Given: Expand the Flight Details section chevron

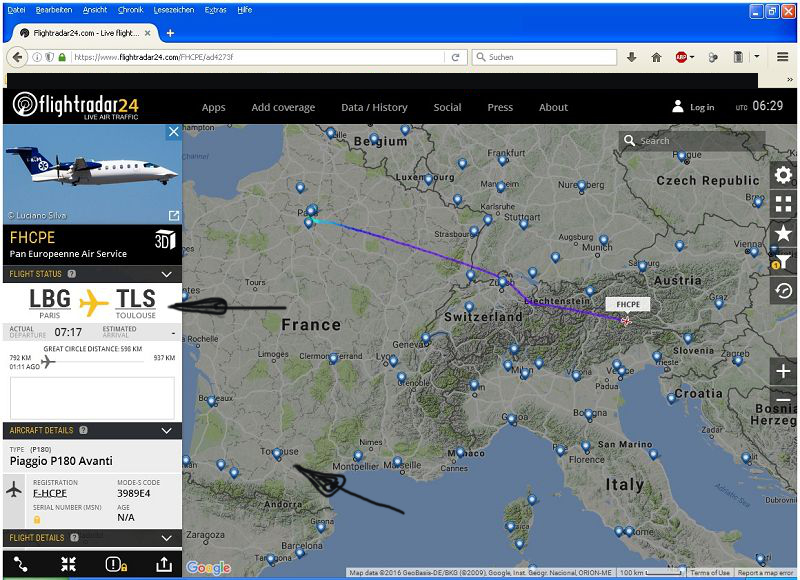Looking at the screenshot, I should click(x=166, y=538).
